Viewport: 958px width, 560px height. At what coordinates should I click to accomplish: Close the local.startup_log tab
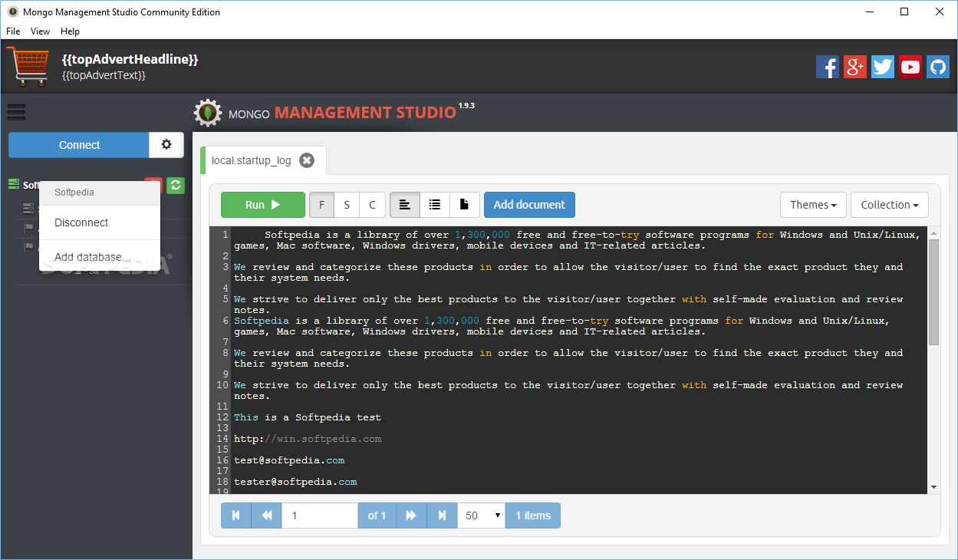click(307, 160)
